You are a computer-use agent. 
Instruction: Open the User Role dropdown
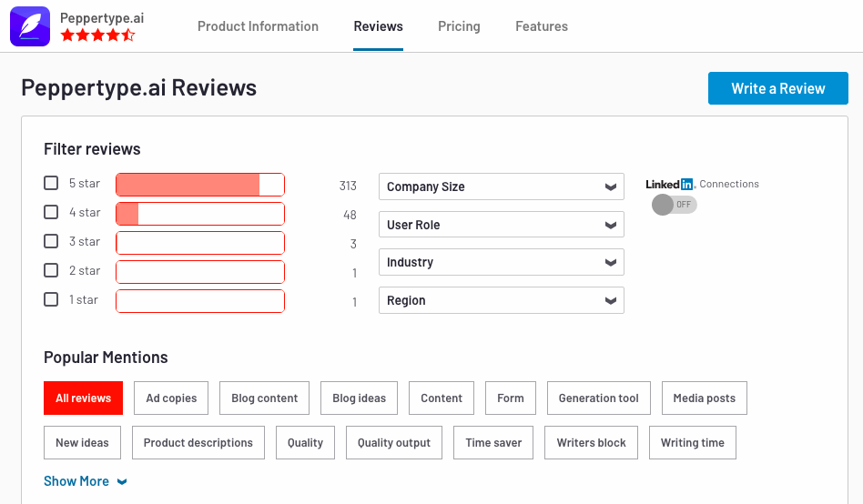click(x=502, y=225)
